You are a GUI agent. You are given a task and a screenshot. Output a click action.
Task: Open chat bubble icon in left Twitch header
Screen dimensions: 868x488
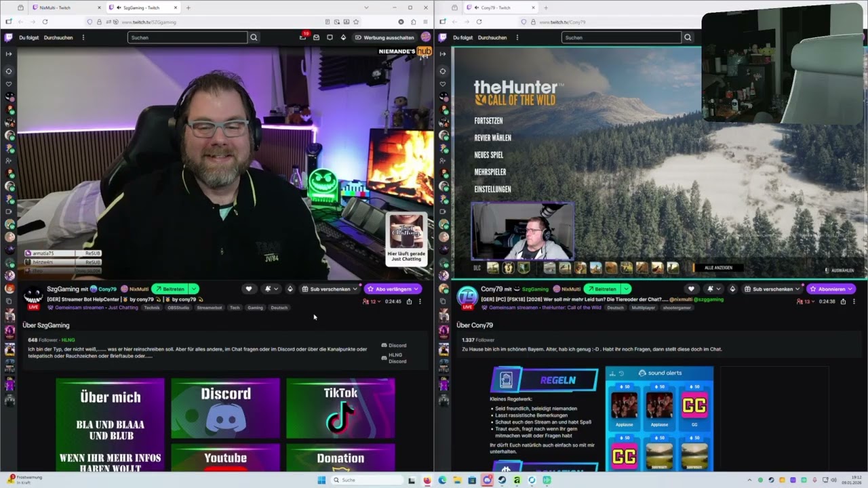pos(330,37)
